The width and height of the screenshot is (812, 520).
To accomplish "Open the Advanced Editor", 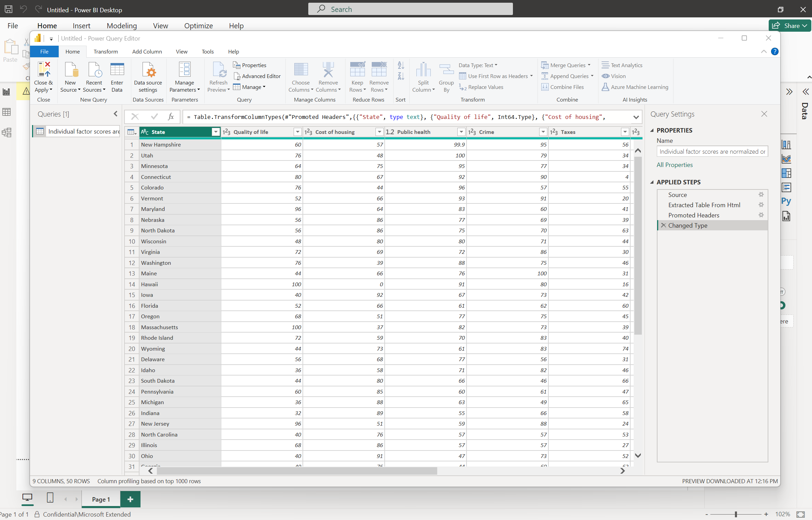I will (257, 76).
